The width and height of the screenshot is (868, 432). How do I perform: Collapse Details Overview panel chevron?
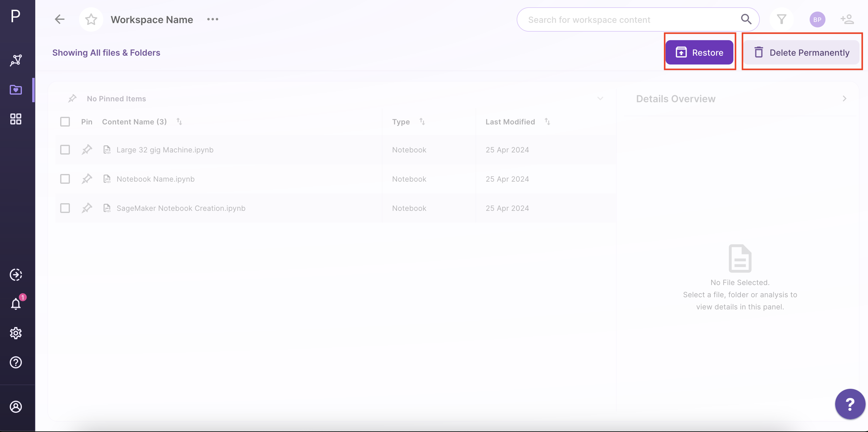[x=844, y=99]
